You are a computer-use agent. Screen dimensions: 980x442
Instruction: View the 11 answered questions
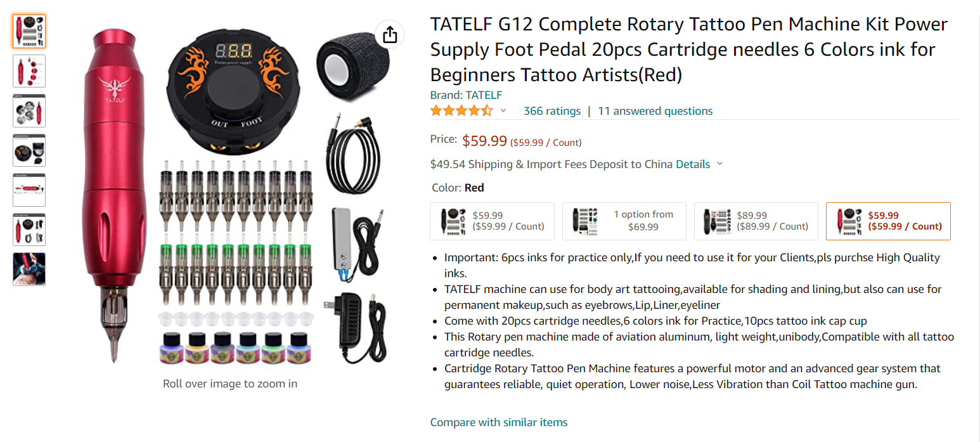655,111
